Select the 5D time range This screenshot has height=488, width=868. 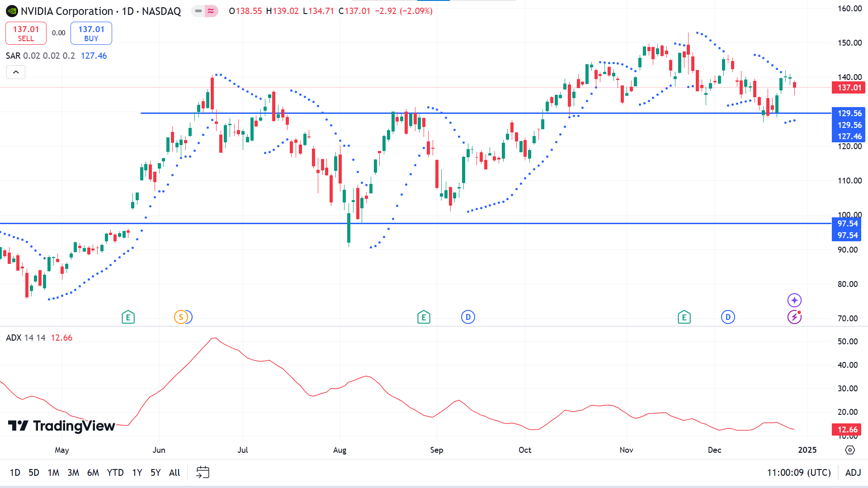tap(34, 473)
